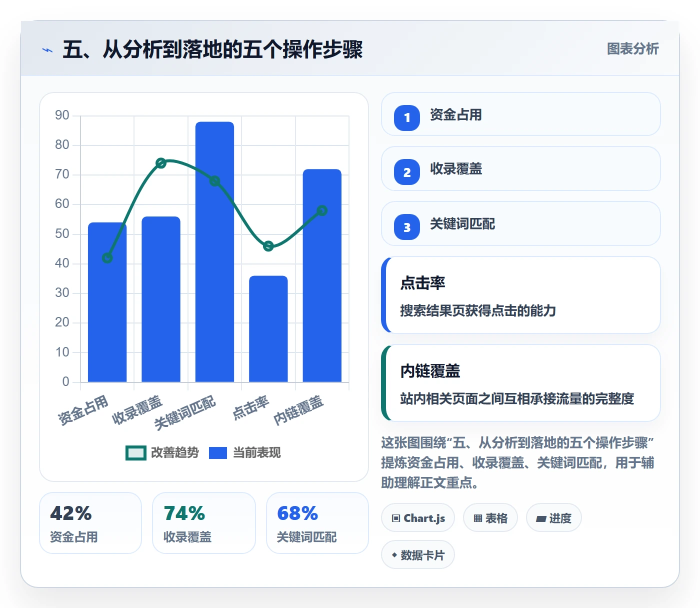Click the number 2 badge for 收录覆盖
700x608 pixels.
[x=407, y=172]
